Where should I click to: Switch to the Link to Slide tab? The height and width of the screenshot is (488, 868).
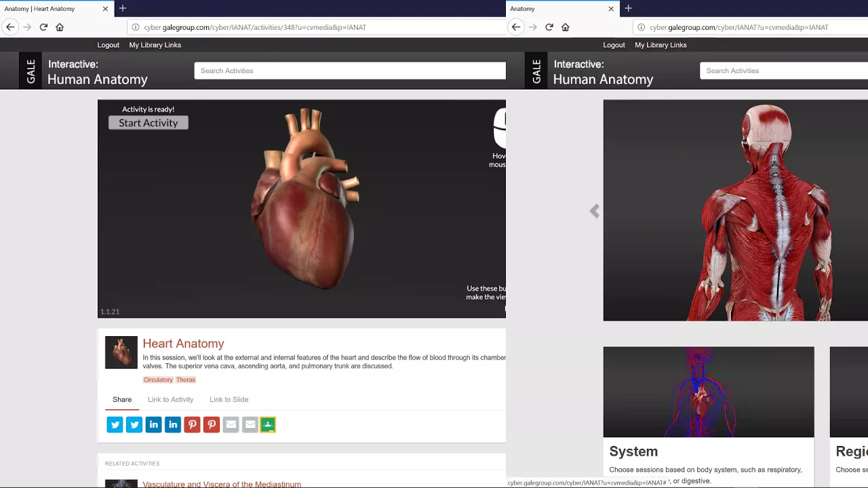click(x=229, y=399)
